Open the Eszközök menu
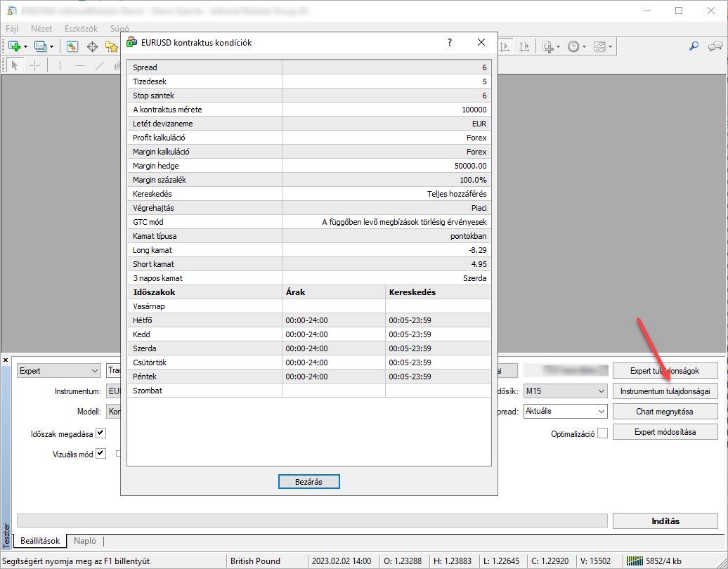The width and height of the screenshot is (728, 569). (x=82, y=29)
